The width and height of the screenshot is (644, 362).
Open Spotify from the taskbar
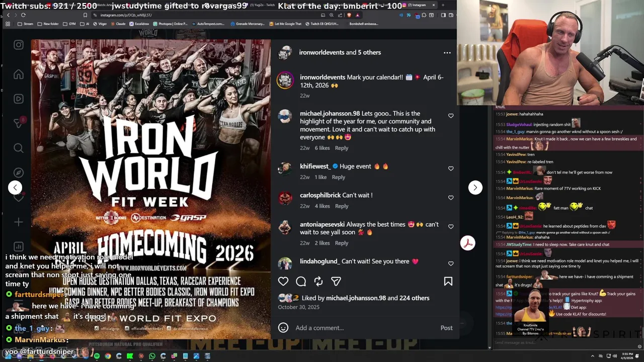(x=97, y=356)
